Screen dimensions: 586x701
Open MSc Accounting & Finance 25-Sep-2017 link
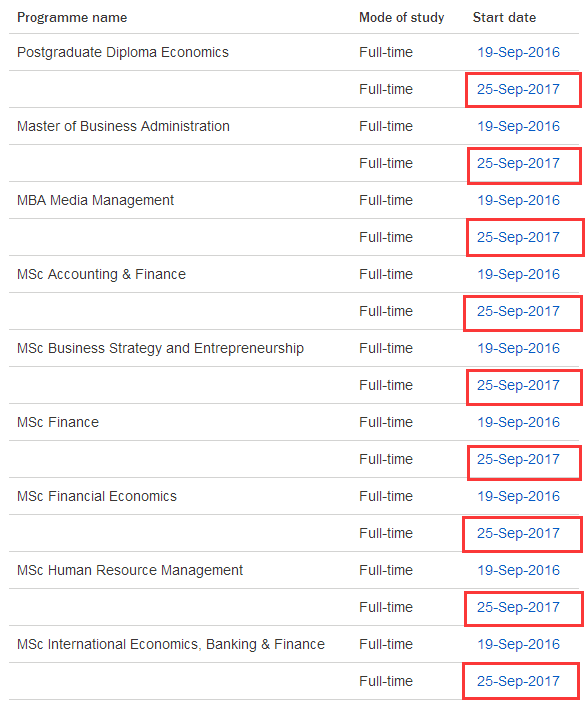pyautogui.click(x=519, y=312)
